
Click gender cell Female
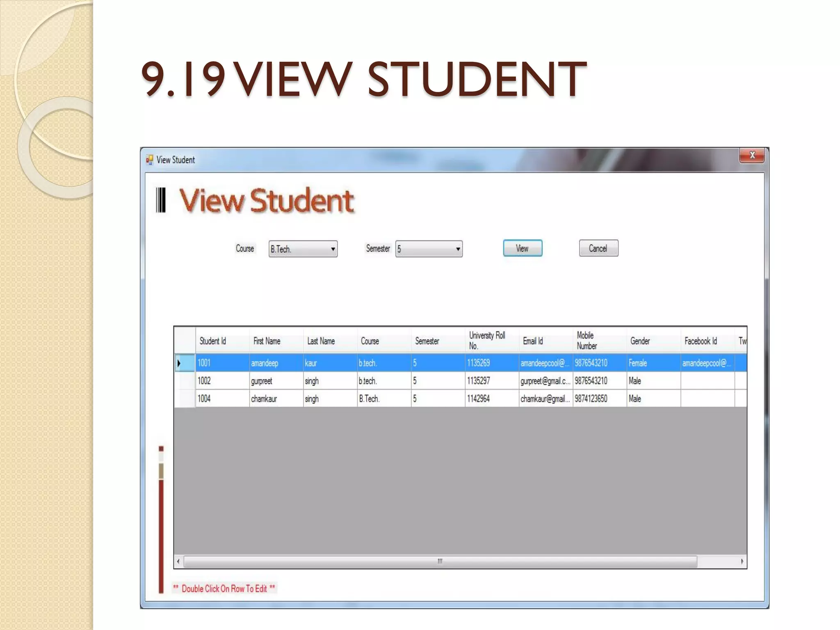click(x=654, y=363)
